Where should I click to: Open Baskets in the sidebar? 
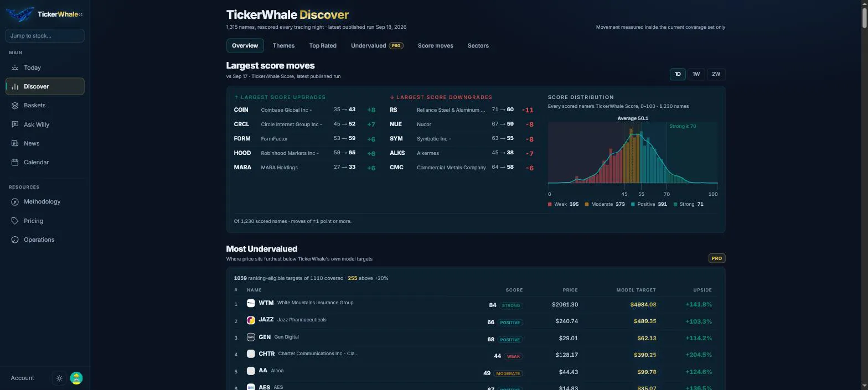(45, 105)
